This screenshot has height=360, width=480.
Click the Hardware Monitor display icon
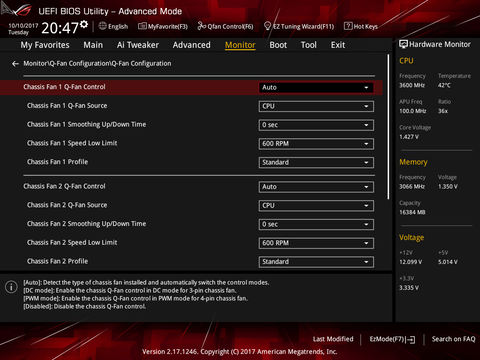click(x=403, y=44)
